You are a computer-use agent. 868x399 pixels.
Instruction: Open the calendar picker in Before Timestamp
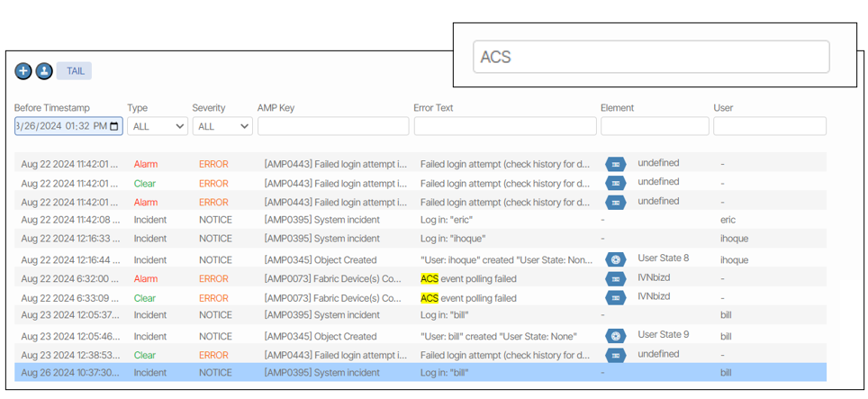pos(114,127)
